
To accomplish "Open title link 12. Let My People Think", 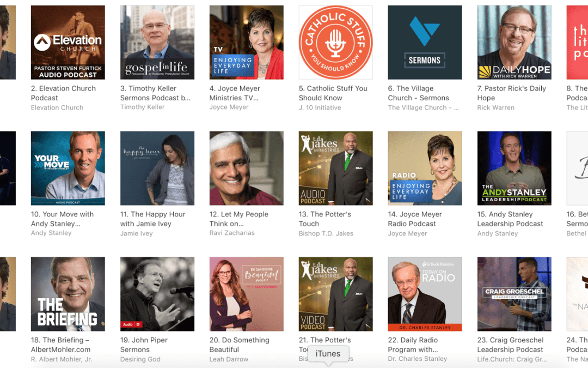I will 239,219.
